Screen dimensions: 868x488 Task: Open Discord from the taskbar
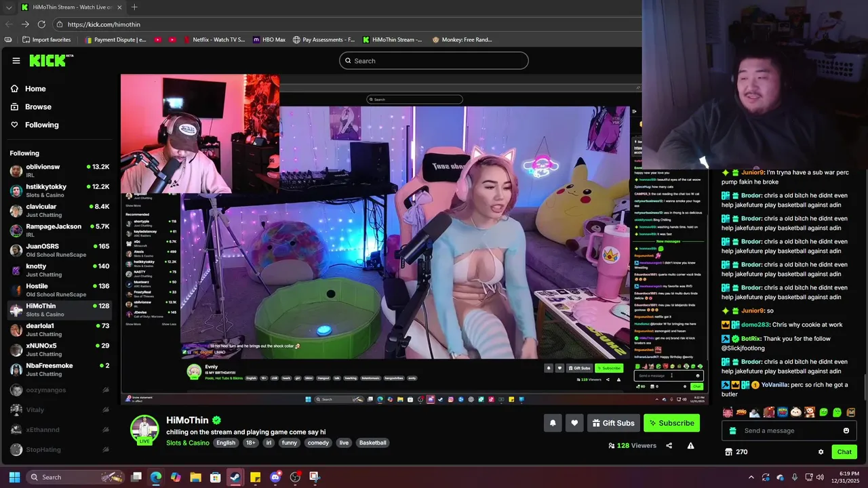click(x=275, y=477)
